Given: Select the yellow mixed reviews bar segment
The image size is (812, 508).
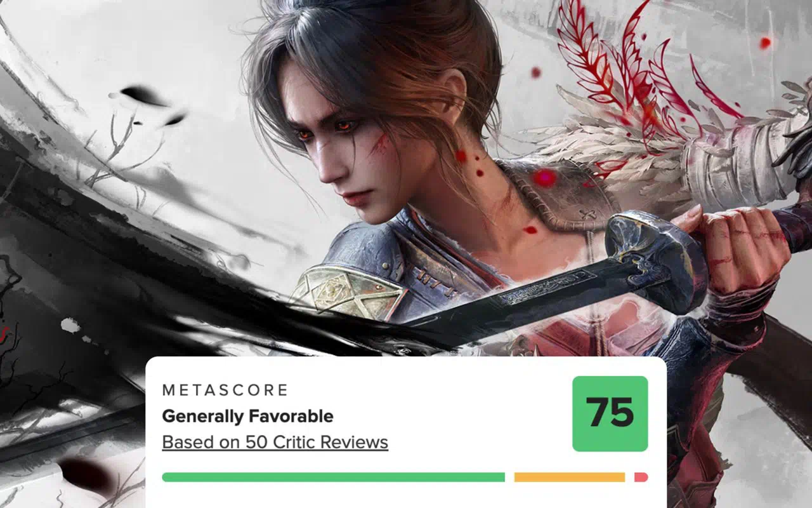Looking at the screenshot, I should 570,477.
